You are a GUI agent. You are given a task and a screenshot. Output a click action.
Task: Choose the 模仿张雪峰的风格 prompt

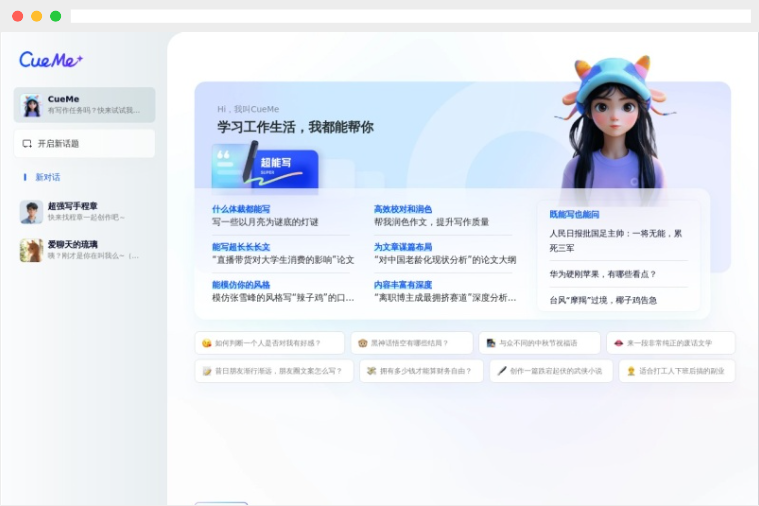(x=283, y=298)
